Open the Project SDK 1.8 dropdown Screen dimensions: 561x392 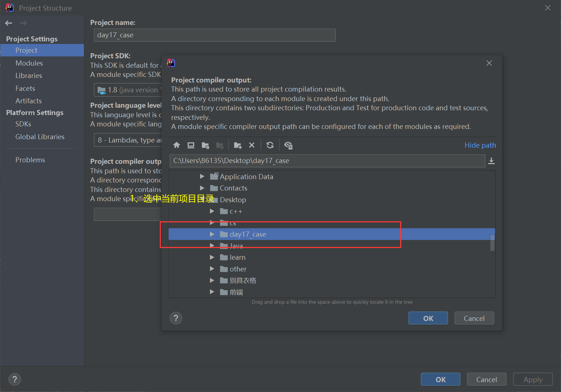pos(128,90)
